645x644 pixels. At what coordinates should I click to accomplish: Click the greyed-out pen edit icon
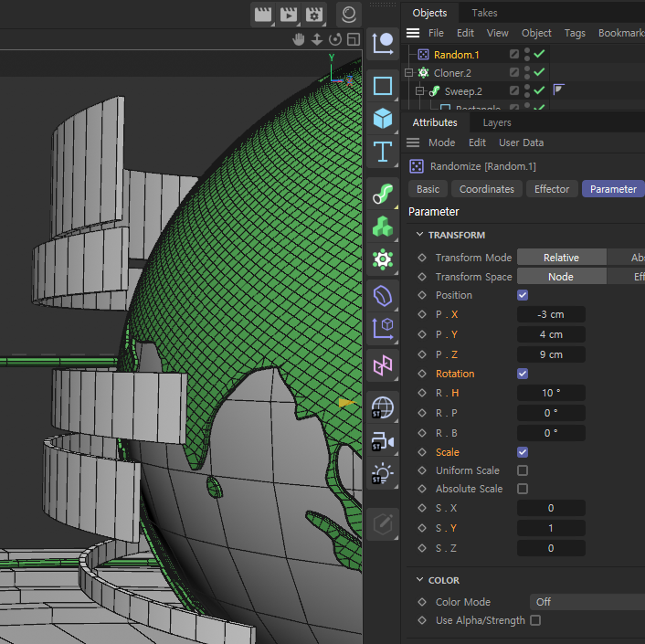[383, 524]
